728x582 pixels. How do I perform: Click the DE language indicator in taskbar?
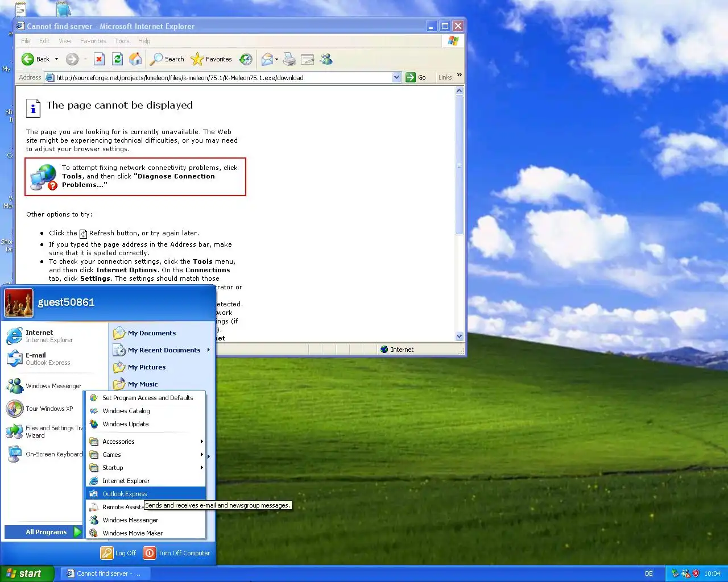(649, 573)
